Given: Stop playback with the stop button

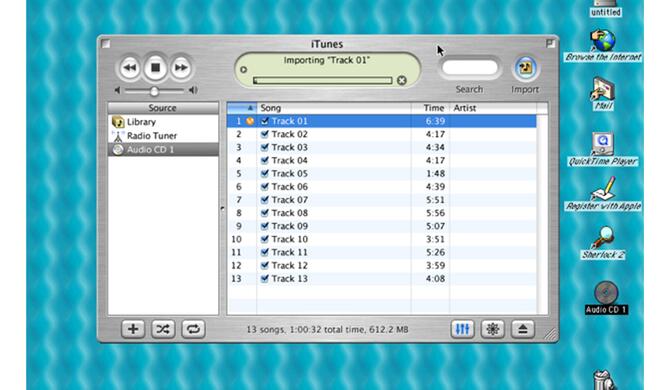Looking at the screenshot, I should click(x=155, y=68).
